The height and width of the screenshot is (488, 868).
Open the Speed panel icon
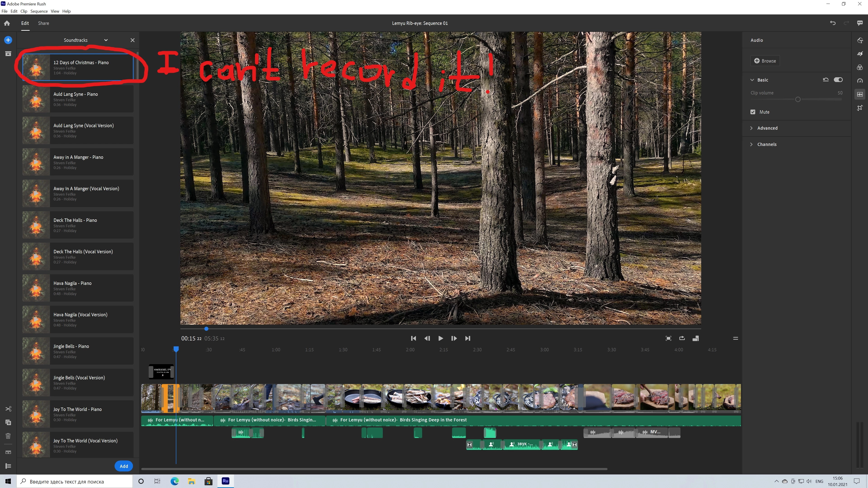coord(860,81)
